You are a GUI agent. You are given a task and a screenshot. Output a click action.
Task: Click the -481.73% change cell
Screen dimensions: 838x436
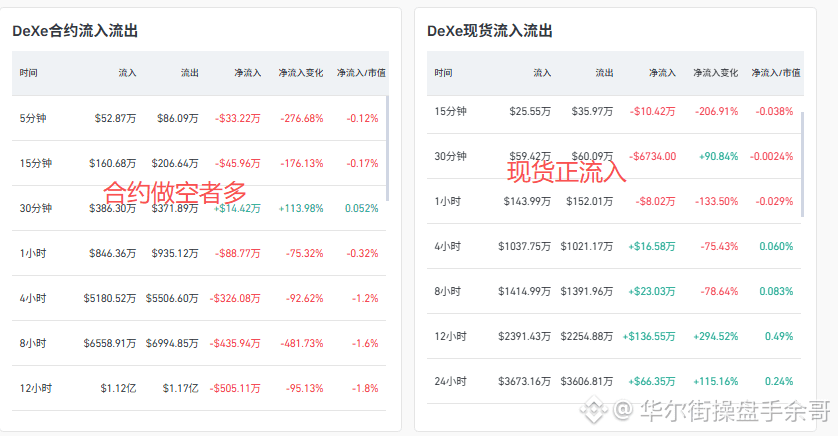click(x=301, y=343)
